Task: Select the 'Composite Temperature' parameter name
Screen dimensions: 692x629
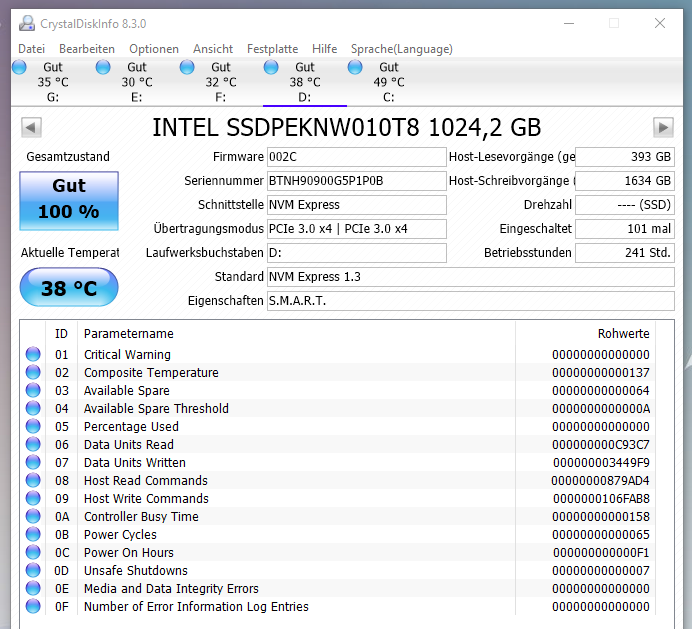Action: point(151,373)
